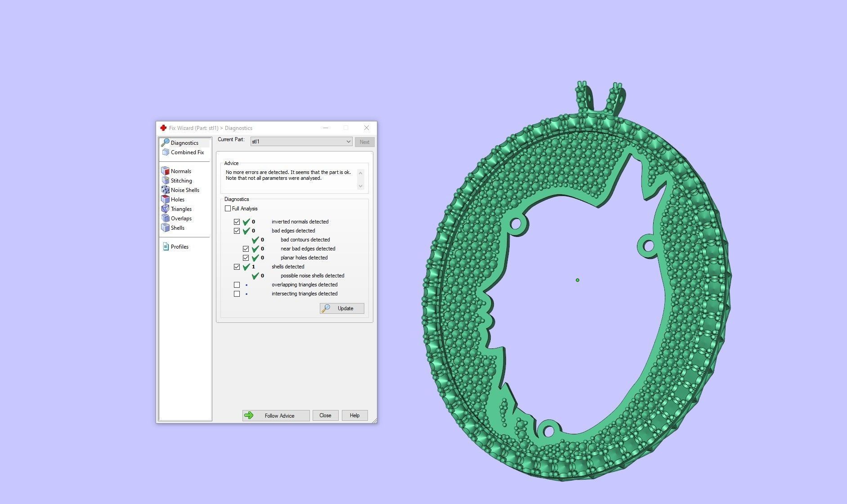Image resolution: width=847 pixels, height=504 pixels.
Task: Click the magnifier icon on Update button
Action: [x=327, y=308]
